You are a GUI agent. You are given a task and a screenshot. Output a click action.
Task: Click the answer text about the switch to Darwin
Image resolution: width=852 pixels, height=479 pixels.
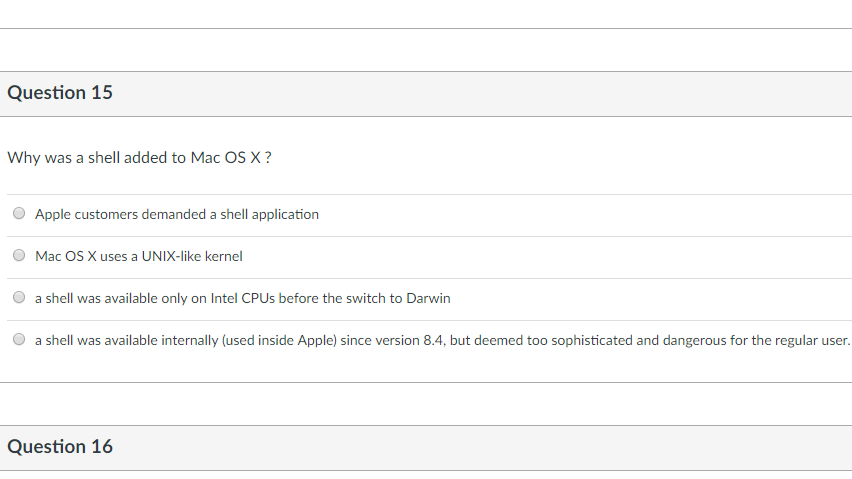coord(242,298)
